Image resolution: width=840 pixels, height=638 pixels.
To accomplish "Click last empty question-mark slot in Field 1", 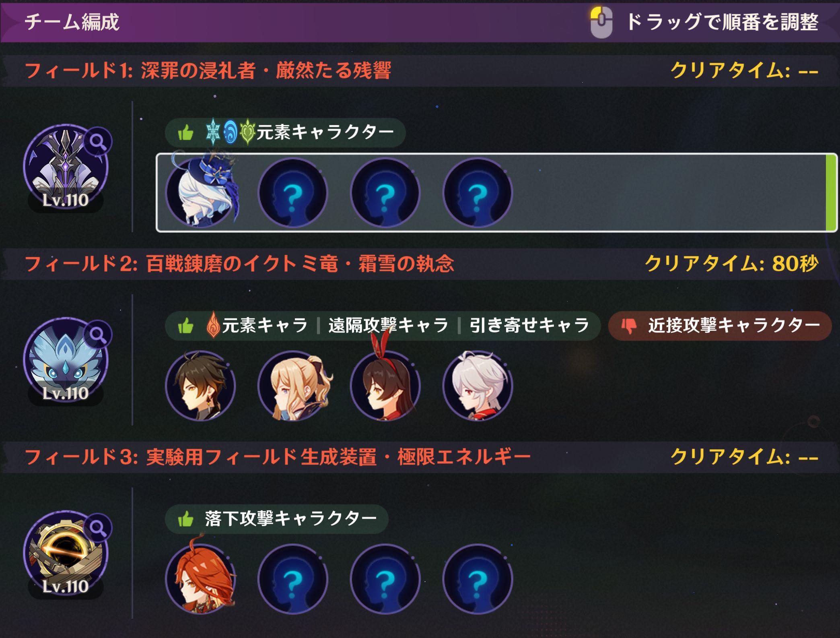I will pos(478,193).
